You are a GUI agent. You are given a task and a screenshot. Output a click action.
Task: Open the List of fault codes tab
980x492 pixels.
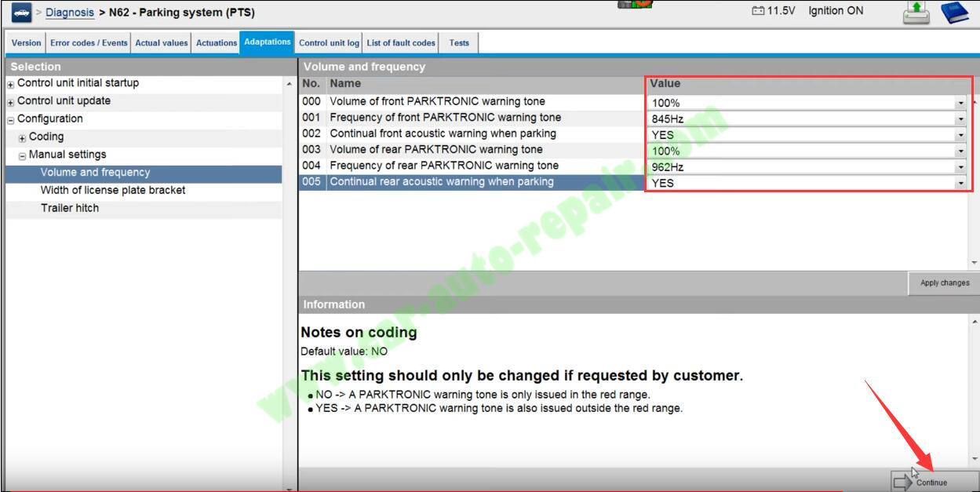[401, 43]
